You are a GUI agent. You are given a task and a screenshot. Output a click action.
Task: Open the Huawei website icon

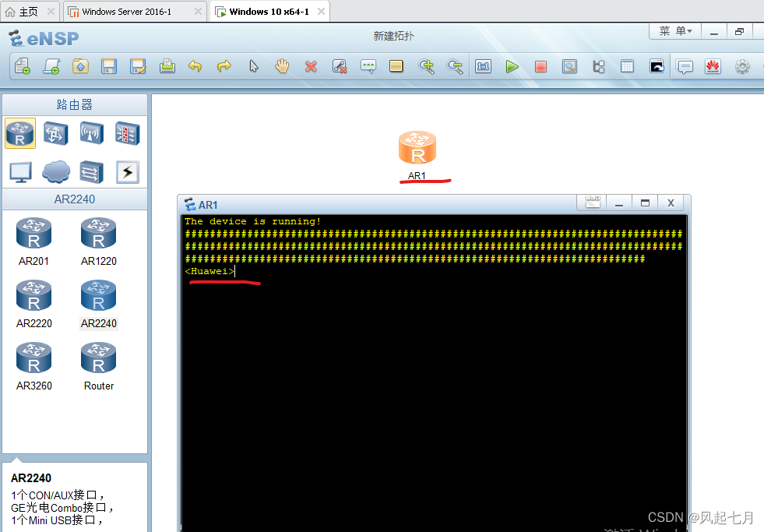(x=713, y=66)
